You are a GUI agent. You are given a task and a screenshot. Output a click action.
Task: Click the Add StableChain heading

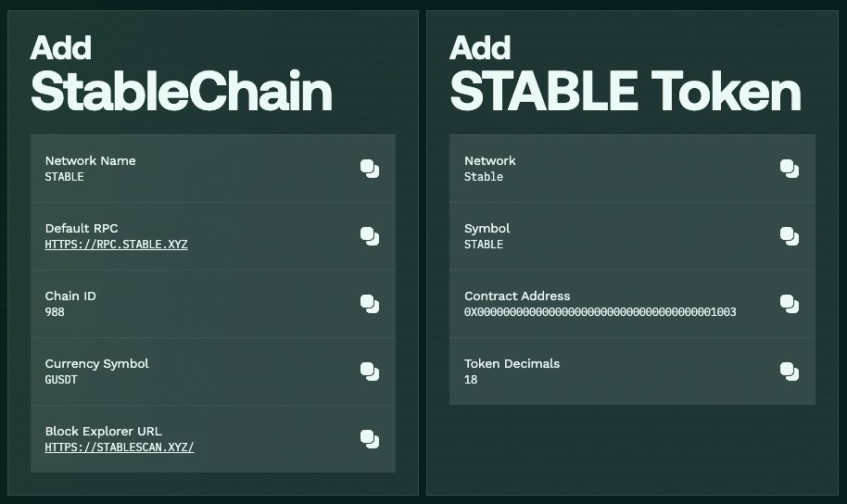[181, 74]
